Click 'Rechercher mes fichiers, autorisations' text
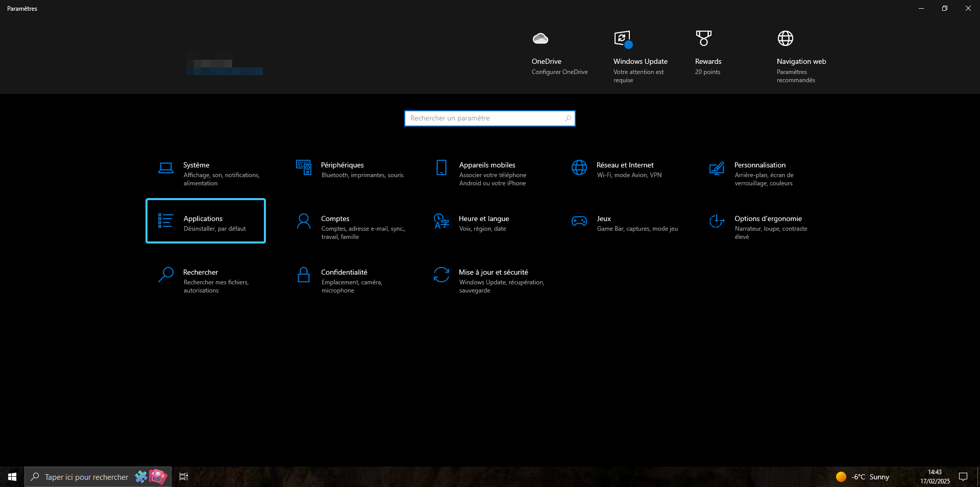The image size is (980, 487). (x=216, y=286)
